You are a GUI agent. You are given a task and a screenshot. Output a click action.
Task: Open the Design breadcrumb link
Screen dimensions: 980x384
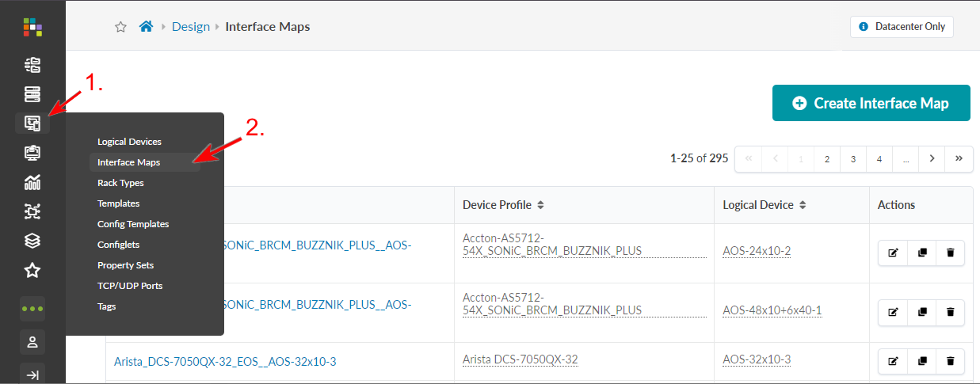(x=191, y=27)
